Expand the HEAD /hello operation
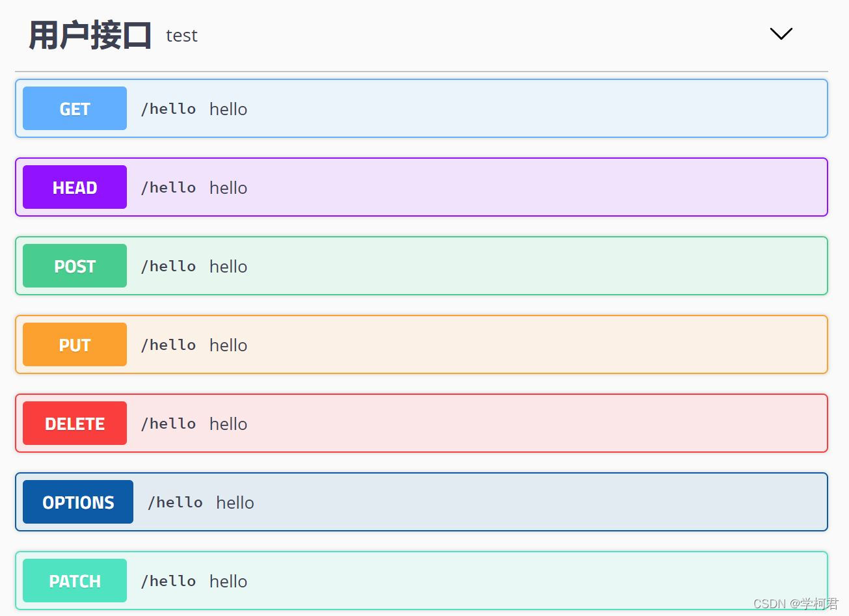Image resolution: width=849 pixels, height=616 pixels. (422, 187)
